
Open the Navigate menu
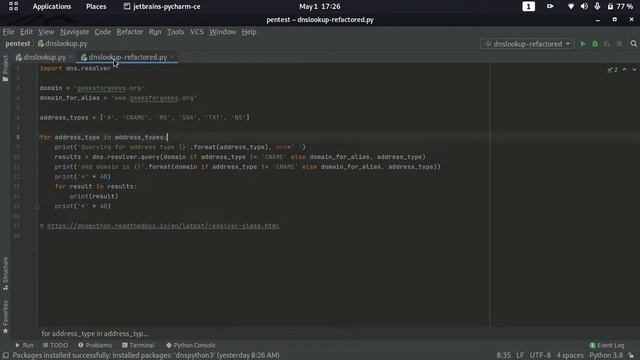tap(74, 32)
